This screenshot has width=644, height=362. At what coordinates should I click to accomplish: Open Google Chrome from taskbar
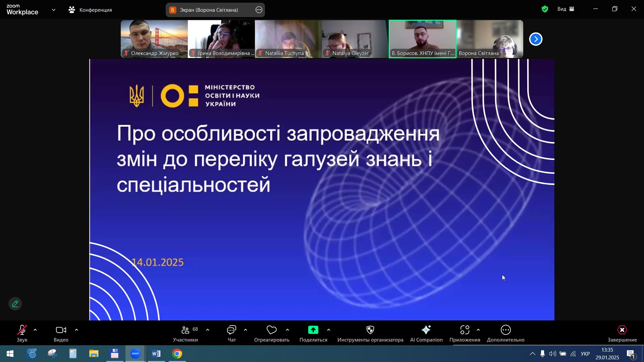(177, 354)
